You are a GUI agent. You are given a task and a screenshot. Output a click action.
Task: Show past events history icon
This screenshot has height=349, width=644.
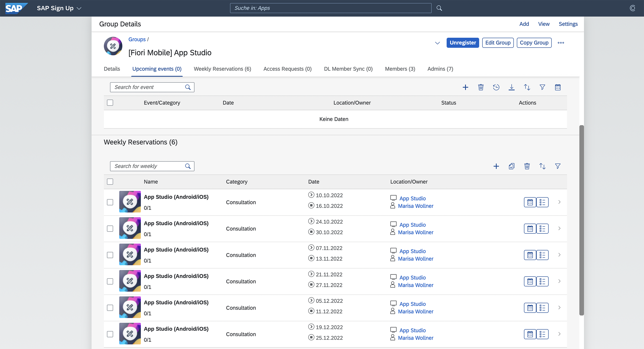(496, 87)
